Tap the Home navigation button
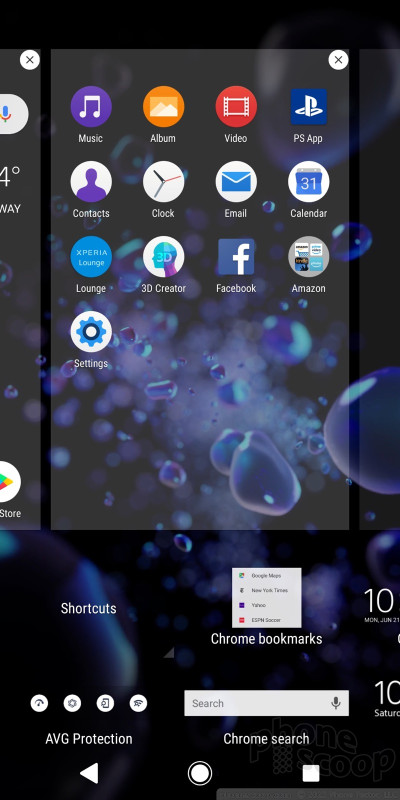 199,773
